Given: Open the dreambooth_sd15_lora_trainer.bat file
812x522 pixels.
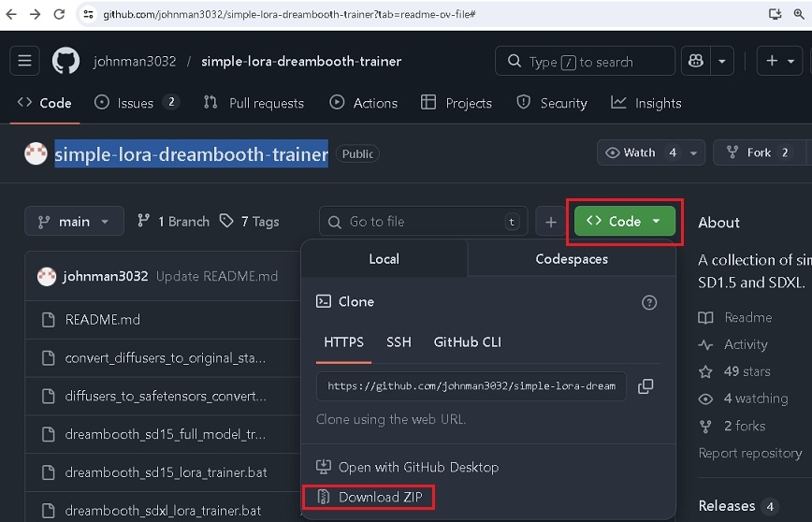Looking at the screenshot, I should point(166,472).
